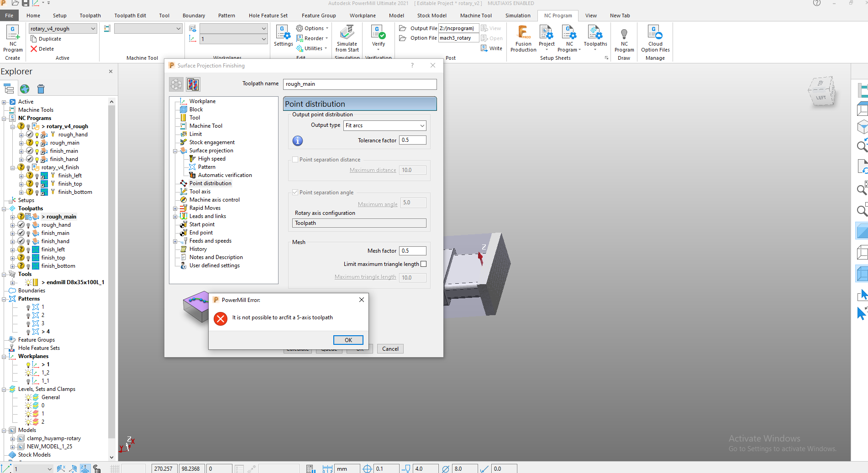Click the Fusion Production icon

523,32
